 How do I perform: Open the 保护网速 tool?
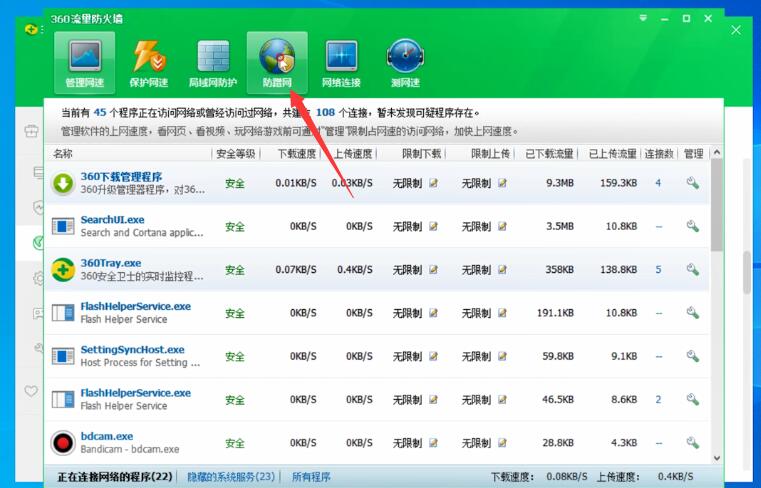pyautogui.click(x=149, y=63)
